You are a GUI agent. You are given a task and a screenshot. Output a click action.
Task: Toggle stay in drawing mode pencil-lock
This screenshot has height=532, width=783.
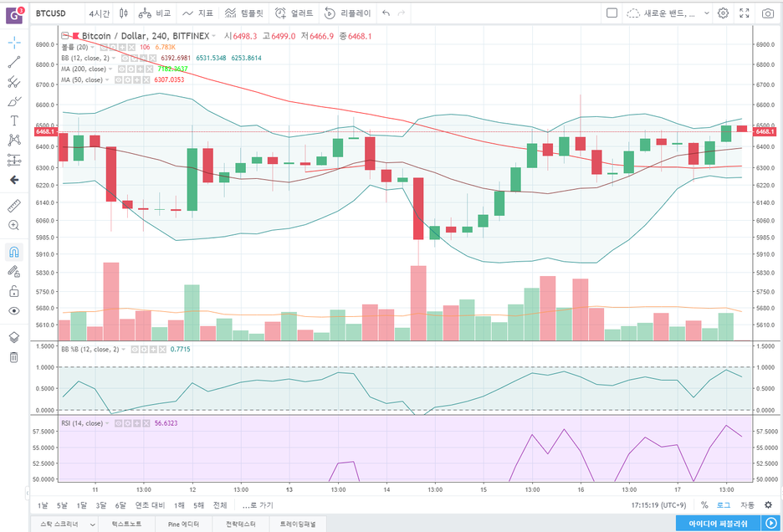(14, 272)
